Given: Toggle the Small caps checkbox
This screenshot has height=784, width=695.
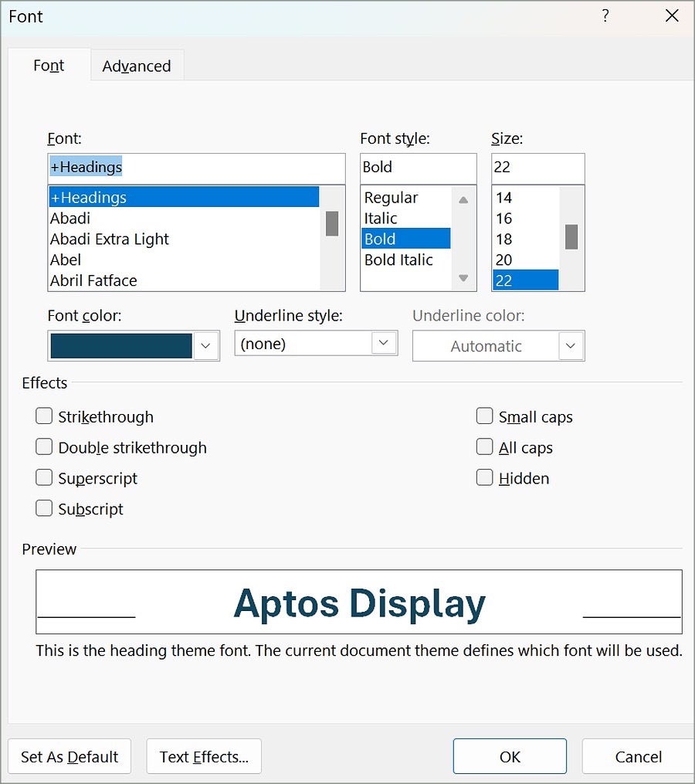Looking at the screenshot, I should click(x=485, y=416).
